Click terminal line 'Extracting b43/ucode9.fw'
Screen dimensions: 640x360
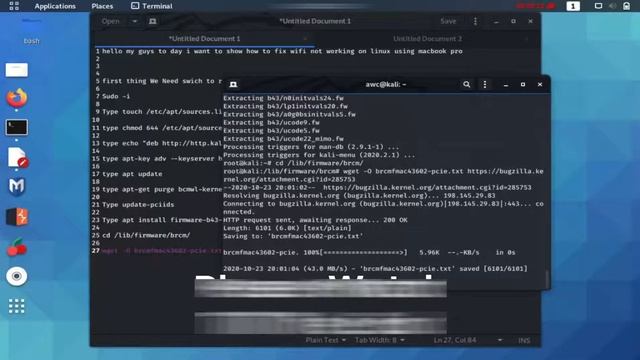coord(271,122)
